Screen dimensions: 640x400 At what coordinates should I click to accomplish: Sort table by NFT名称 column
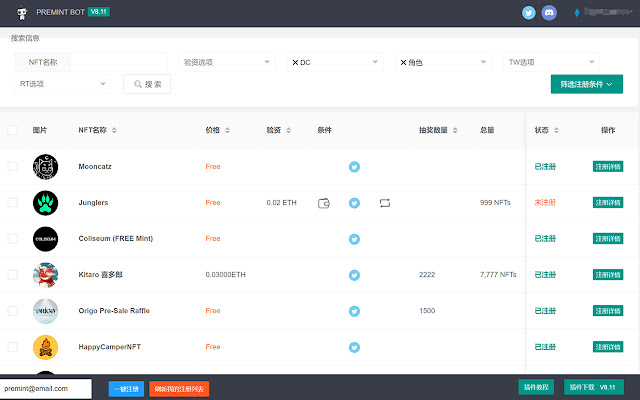[x=114, y=130]
